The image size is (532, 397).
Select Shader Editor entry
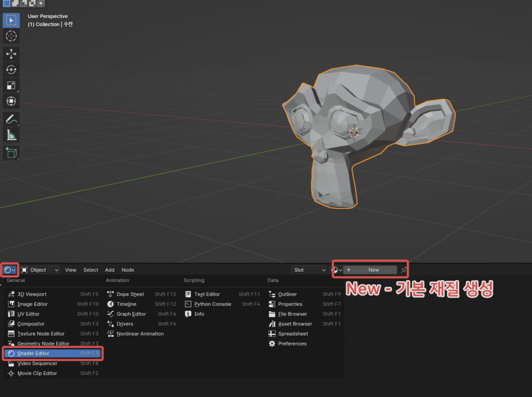[x=53, y=353]
